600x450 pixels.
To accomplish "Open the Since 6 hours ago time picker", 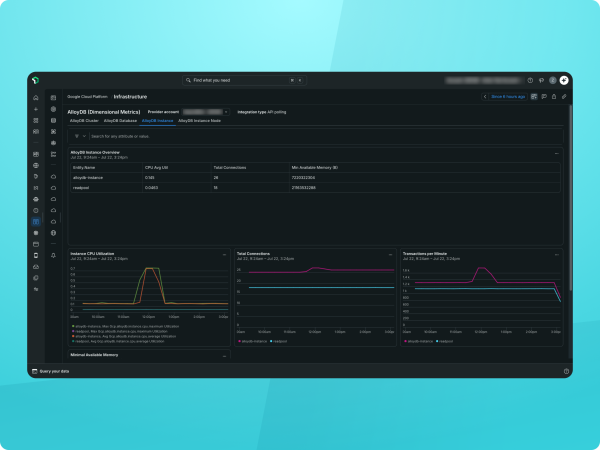I will 508,96.
